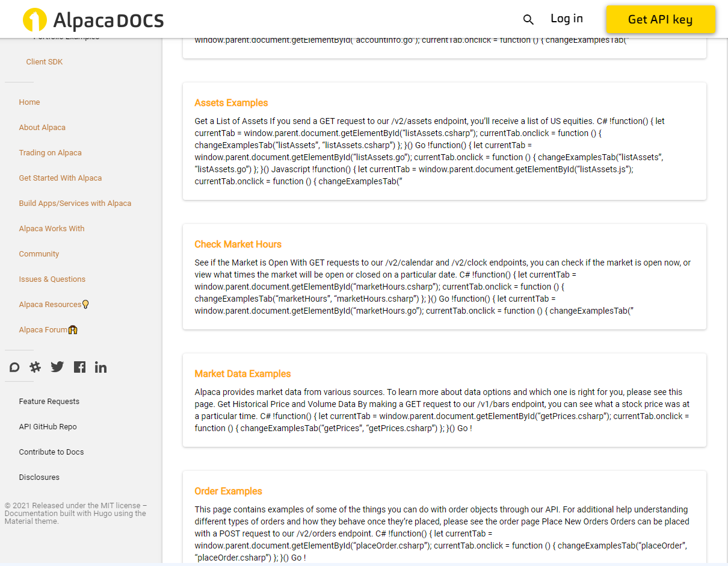Open the Discourse chat bubble icon

coord(14,367)
